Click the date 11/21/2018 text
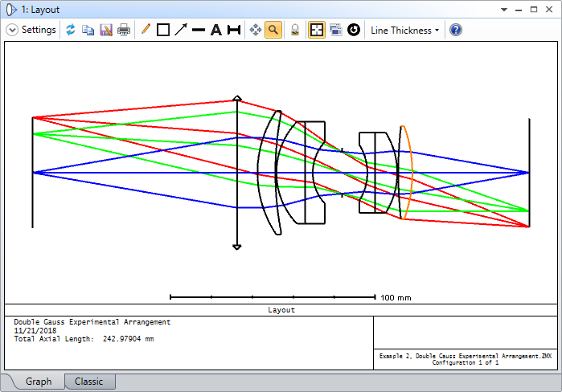This screenshot has height=392, width=562. click(x=35, y=330)
